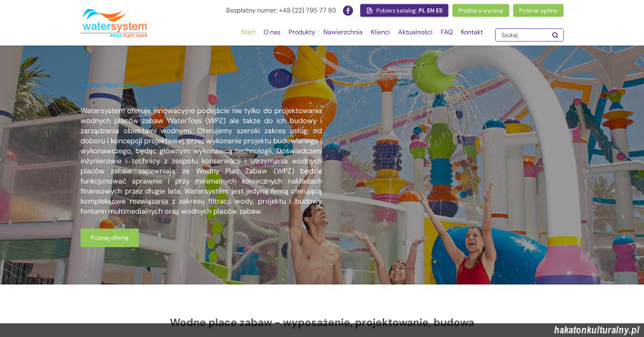The height and width of the screenshot is (337, 644).
Task: Open the O nas page
Action: (272, 32)
